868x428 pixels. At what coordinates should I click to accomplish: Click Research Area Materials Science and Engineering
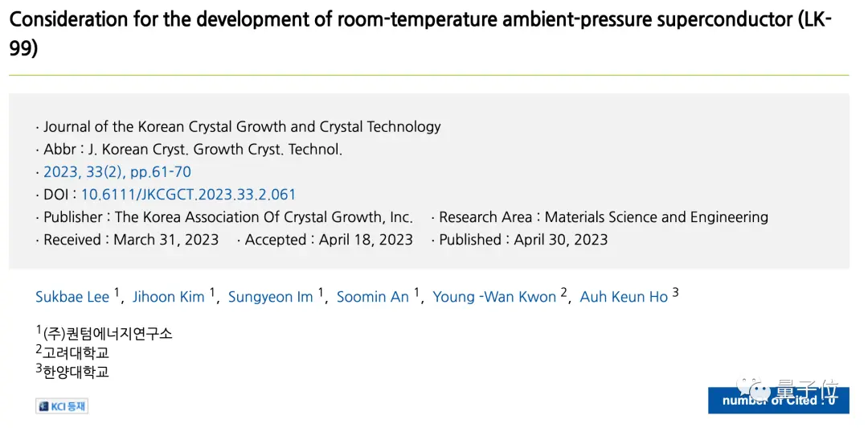click(656, 216)
